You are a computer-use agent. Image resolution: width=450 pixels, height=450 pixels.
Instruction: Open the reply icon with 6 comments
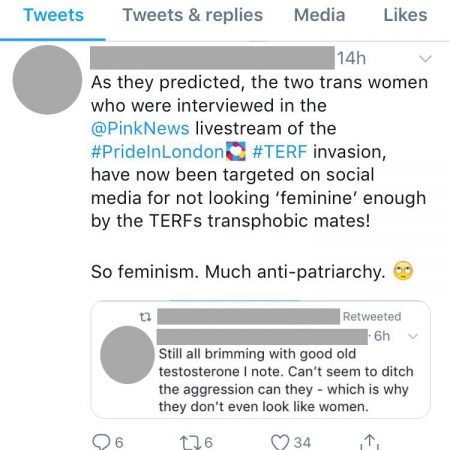click(101, 442)
